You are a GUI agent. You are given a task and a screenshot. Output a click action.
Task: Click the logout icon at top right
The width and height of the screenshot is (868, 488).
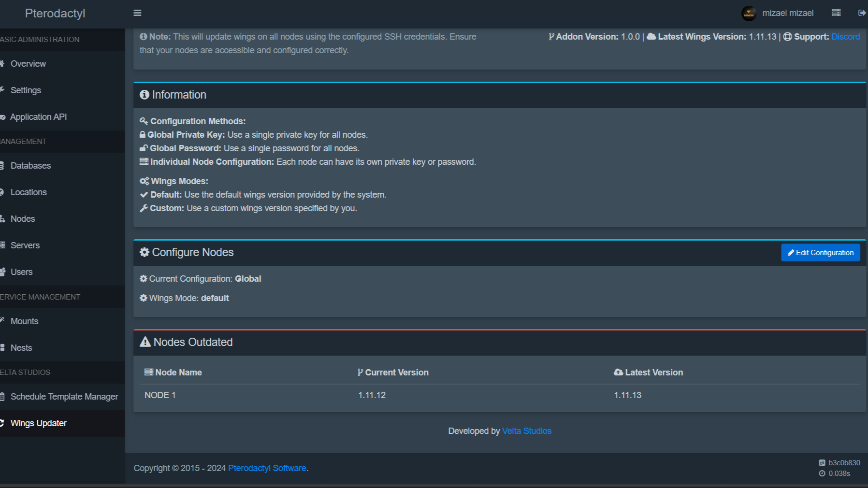[x=862, y=13]
